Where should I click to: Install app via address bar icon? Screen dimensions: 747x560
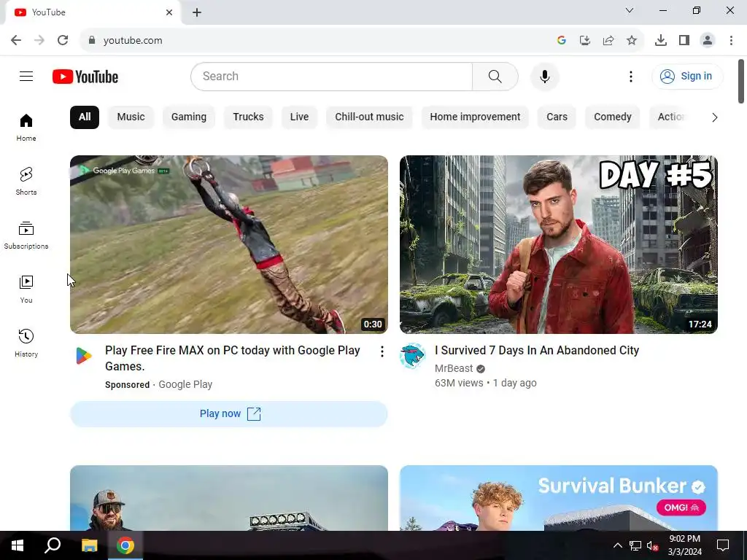coord(585,40)
